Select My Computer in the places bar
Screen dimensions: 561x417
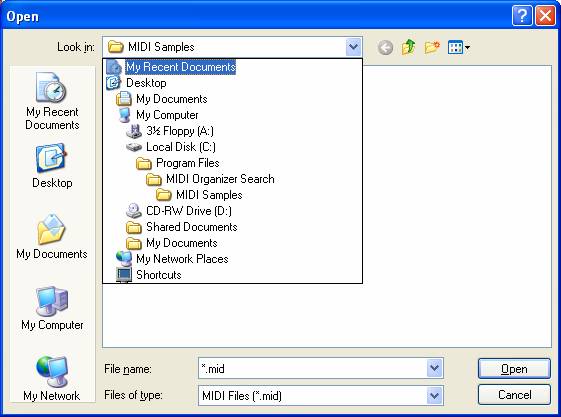pyautogui.click(x=52, y=308)
